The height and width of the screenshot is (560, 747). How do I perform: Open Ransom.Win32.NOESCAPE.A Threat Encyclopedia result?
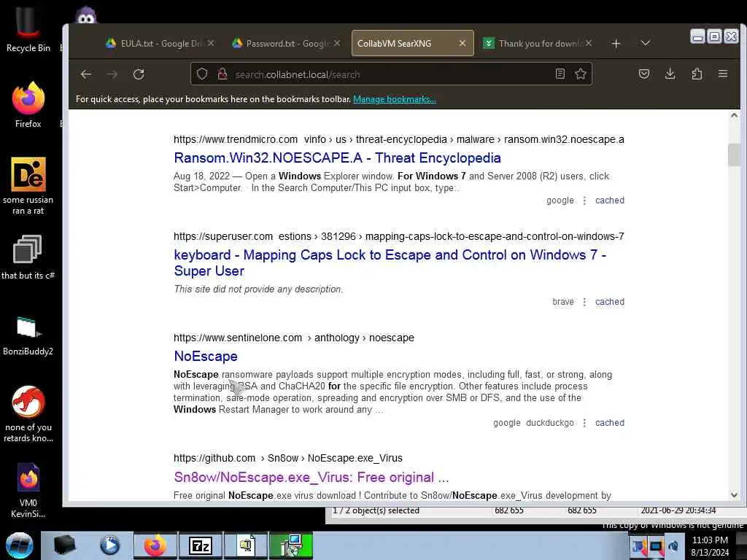[337, 157]
